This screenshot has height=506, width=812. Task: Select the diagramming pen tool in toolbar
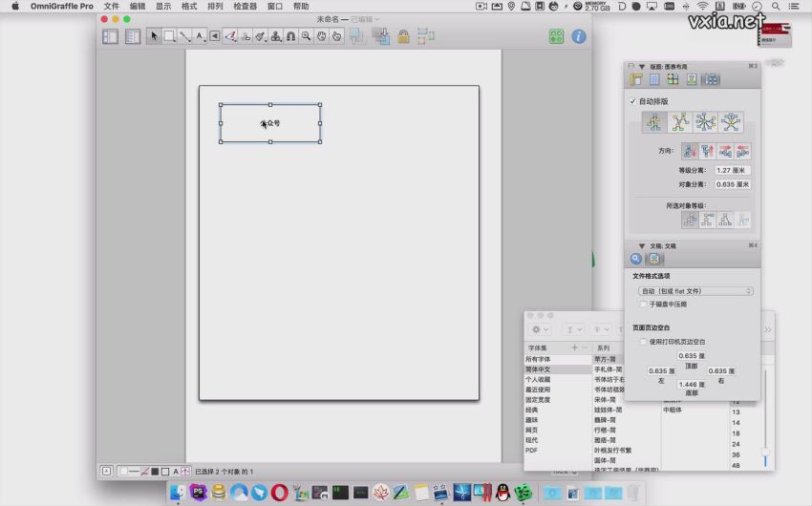tap(230, 36)
